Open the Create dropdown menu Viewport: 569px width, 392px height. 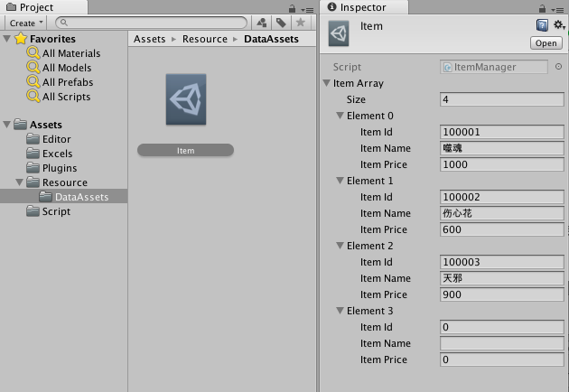coord(26,23)
